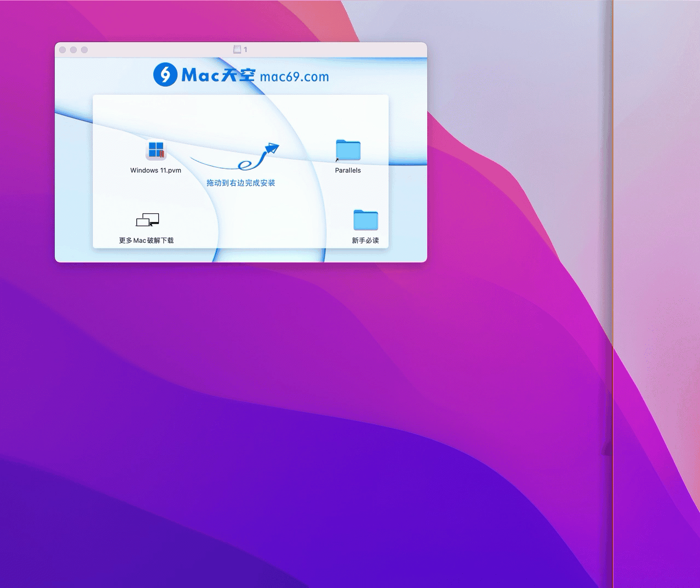The image size is (700, 588).
Task: Click the 更多Mac破解下载 screens icon
Action: click(x=147, y=220)
